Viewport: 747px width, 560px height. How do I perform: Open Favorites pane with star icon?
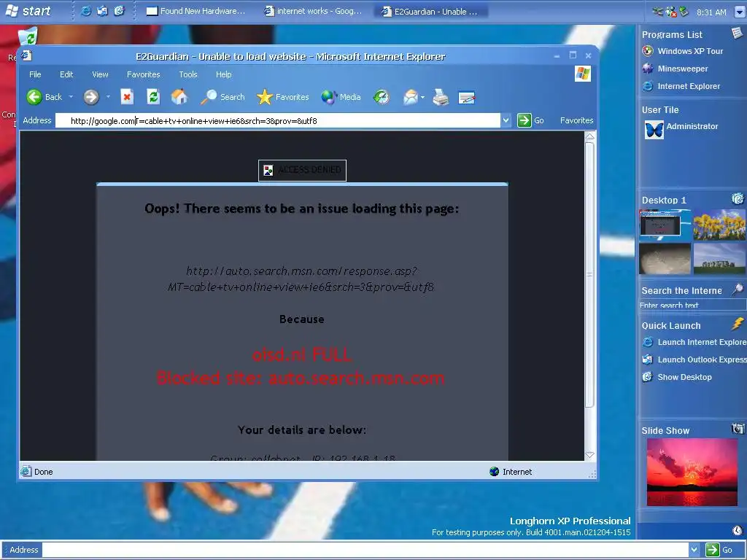pyautogui.click(x=282, y=97)
